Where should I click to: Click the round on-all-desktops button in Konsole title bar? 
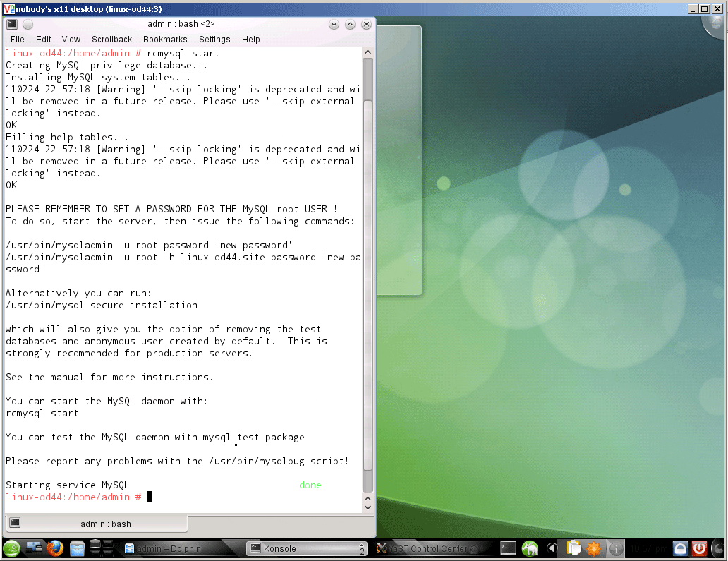28,24
